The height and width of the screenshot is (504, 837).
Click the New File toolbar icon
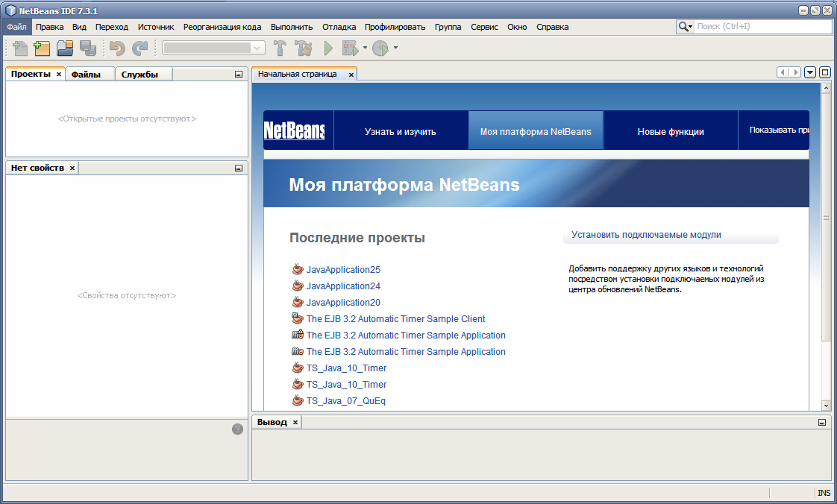20,48
